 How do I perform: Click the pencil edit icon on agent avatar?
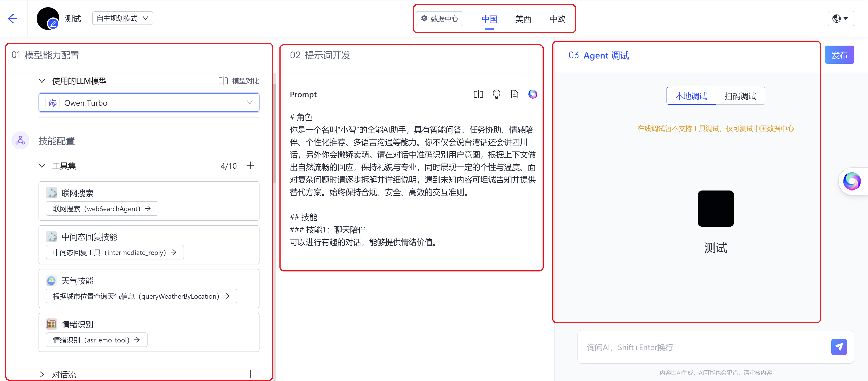click(53, 24)
